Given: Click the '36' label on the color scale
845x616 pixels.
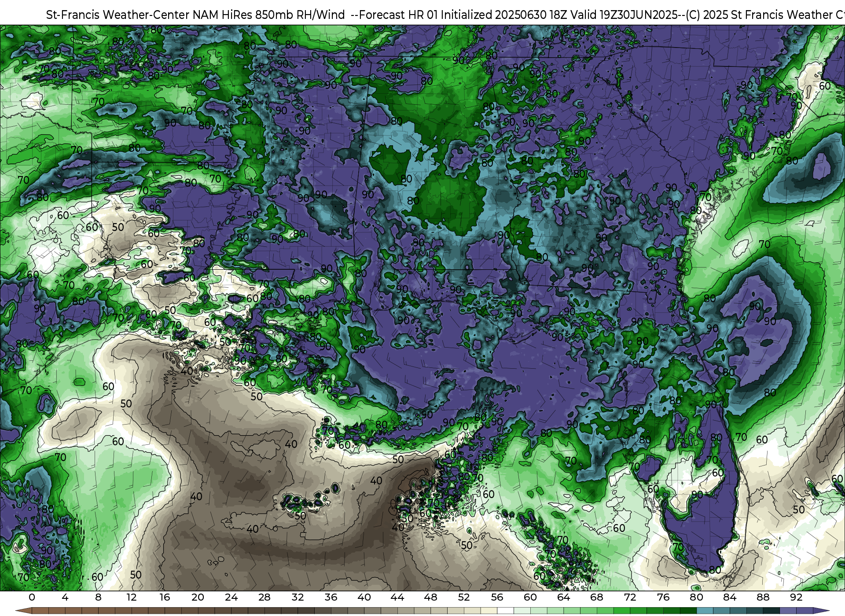Looking at the screenshot, I should (331, 597).
